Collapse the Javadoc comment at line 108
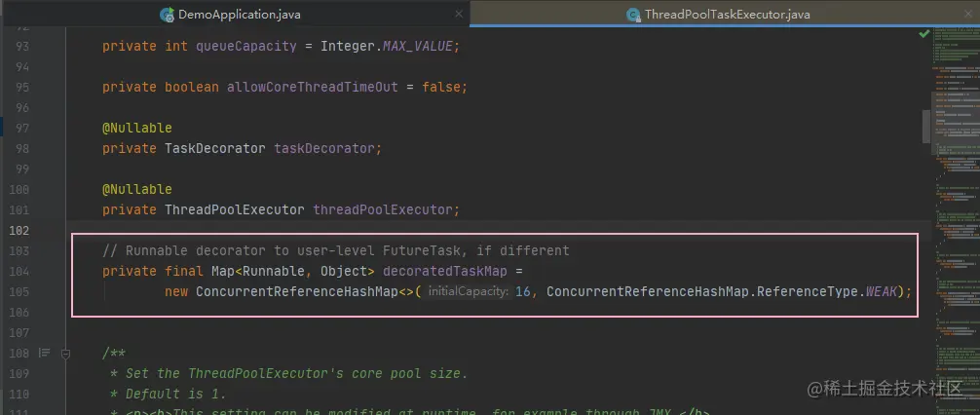980x415 pixels. tap(65, 354)
